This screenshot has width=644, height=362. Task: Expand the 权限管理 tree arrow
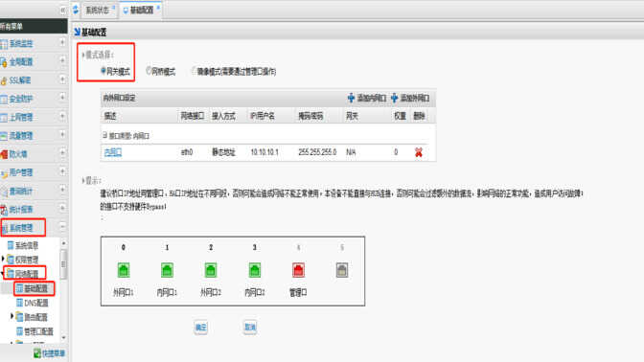[x=3, y=259]
